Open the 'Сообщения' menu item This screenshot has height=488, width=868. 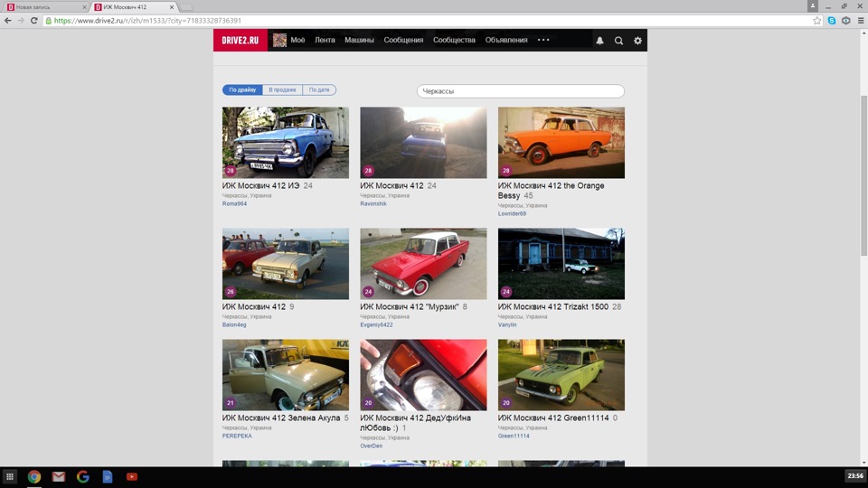403,40
